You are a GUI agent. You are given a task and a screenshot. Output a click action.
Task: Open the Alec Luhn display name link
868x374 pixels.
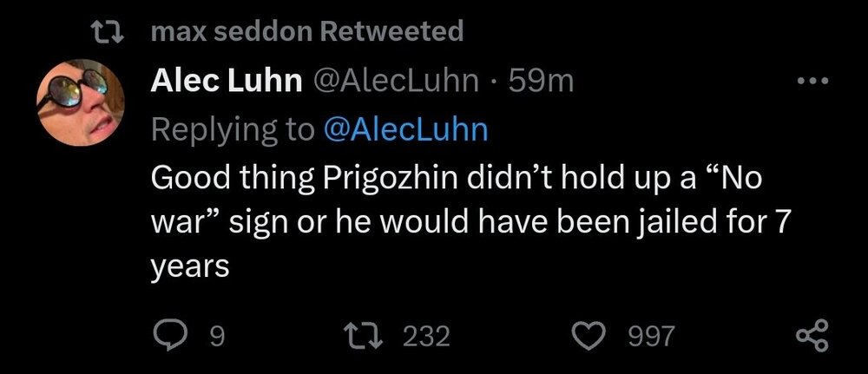[227, 82]
